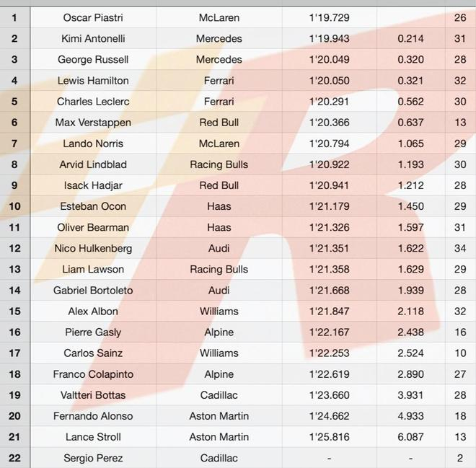
Task: Select Kimi Antonelli's lap time 1'19.943
Action: pos(329,38)
